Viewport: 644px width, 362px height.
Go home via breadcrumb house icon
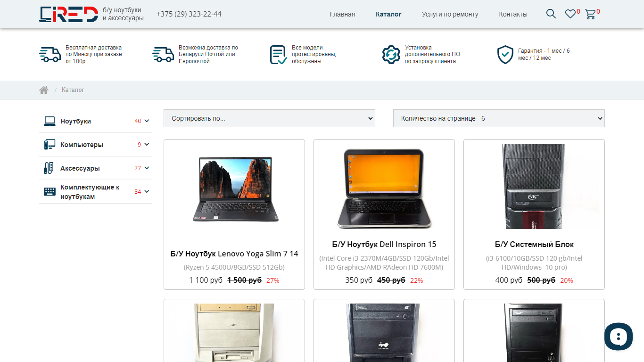[x=44, y=90]
